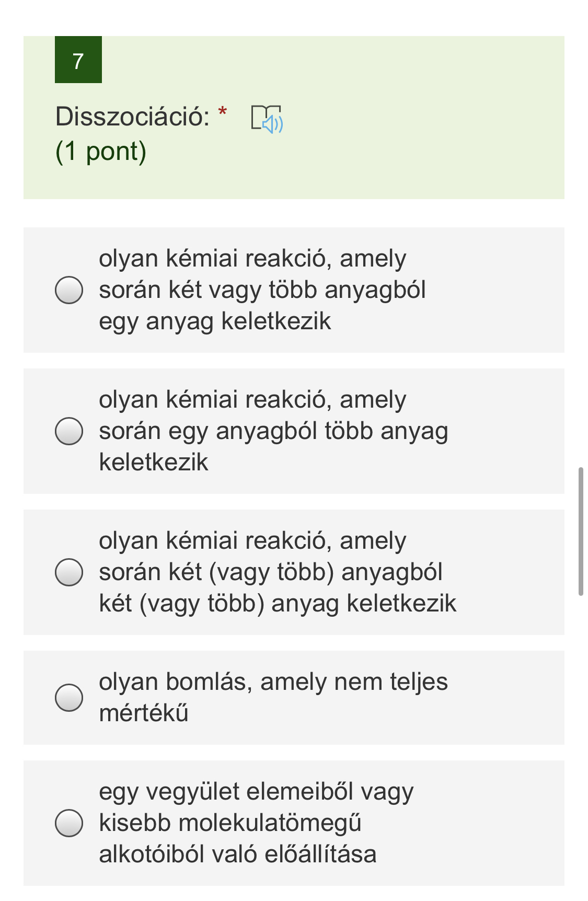
Task: Click the answer text 'két (vagy több) anyag keletkezik'
Action: click(278, 603)
